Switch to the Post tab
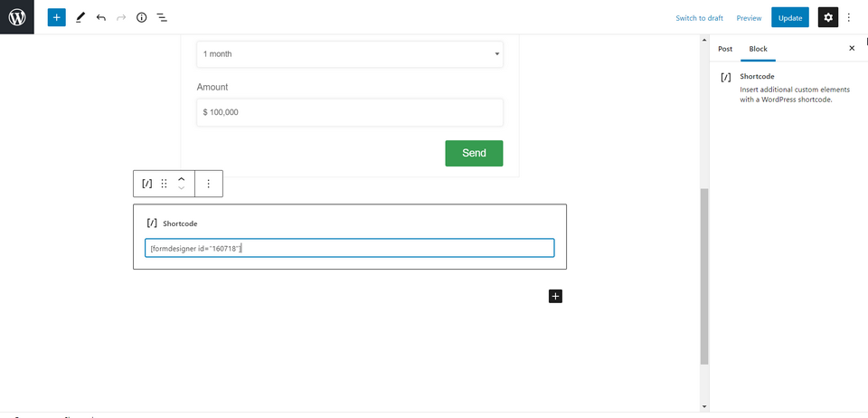The height and width of the screenshot is (418, 868). (x=725, y=48)
